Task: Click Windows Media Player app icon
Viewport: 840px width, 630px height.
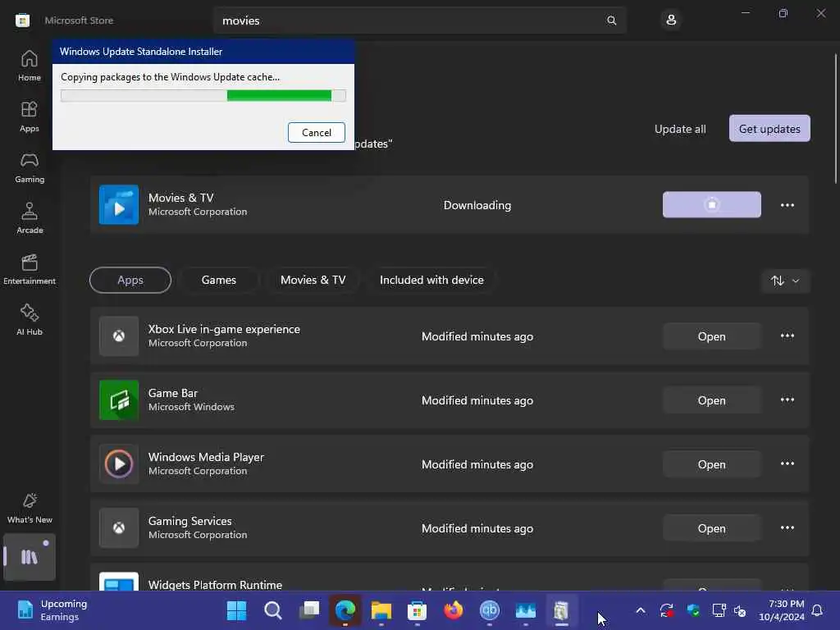Action: click(x=119, y=464)
